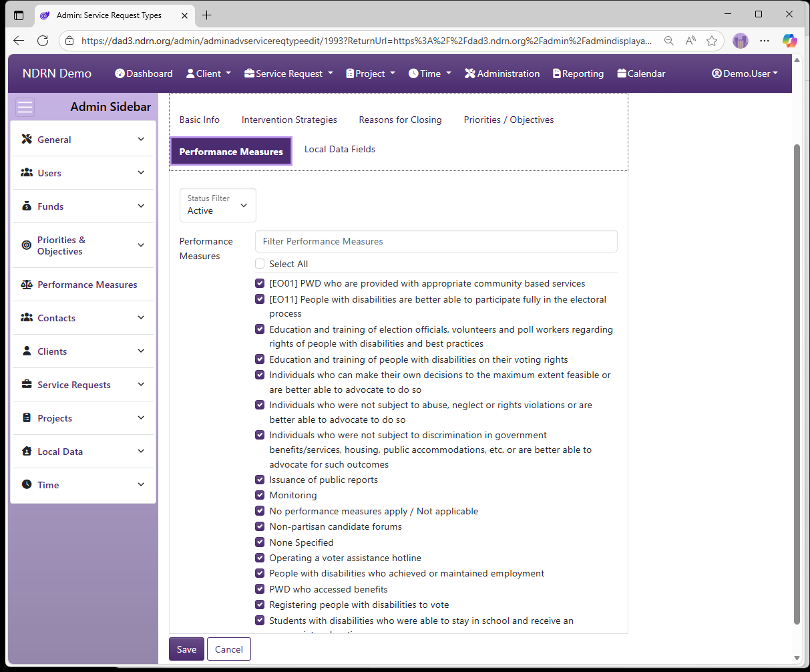Click the Time clock icon in navbar
Viewport: 810px width, 672px height.
tap(413, 73)
